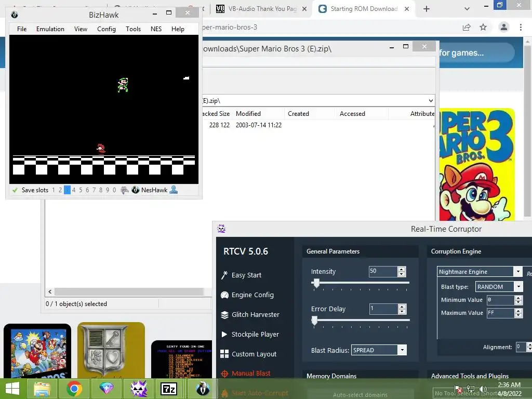Open a new Chrome tab
Viewport: 532px width, 399px height.
[x=427, y=9]
